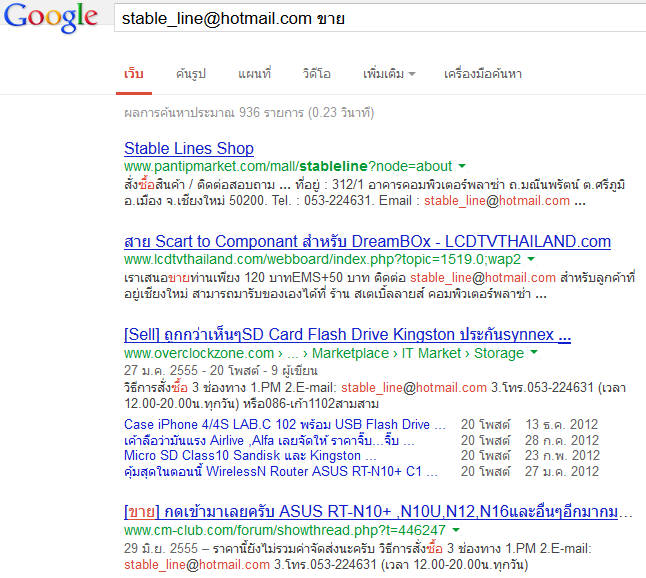Click the search box containing stable_line@hotmail.com
Viewport: 646px width, 578px height.
pyautogui.click(x=380, y=19)
